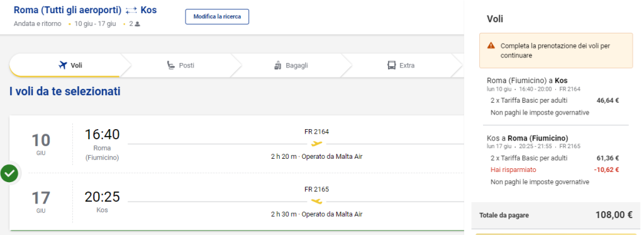Click the airplane icon in Voli tab
644x235 pixels.
click(62, 65)
